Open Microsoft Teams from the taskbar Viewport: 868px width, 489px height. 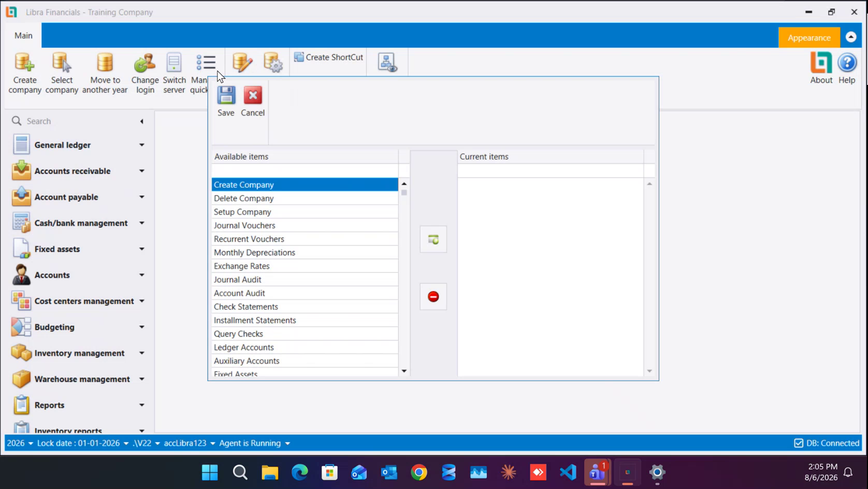pos(597,472)
